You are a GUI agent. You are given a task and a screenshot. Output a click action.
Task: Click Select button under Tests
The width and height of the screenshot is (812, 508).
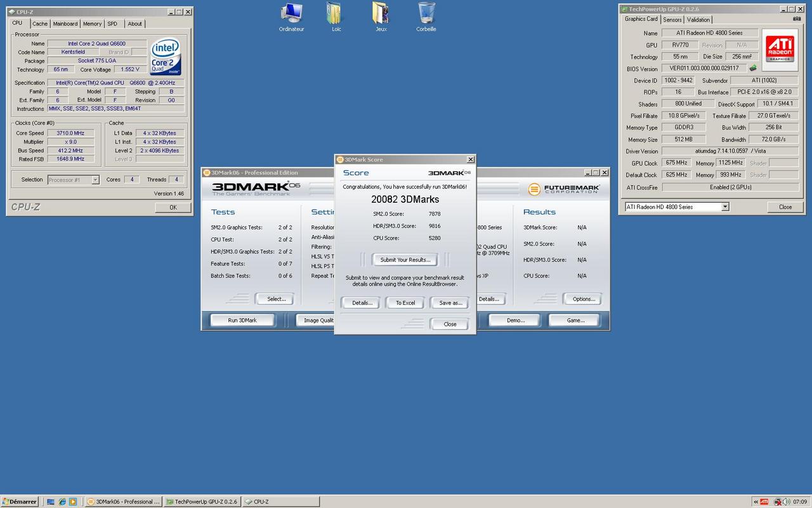click(276, 299)
